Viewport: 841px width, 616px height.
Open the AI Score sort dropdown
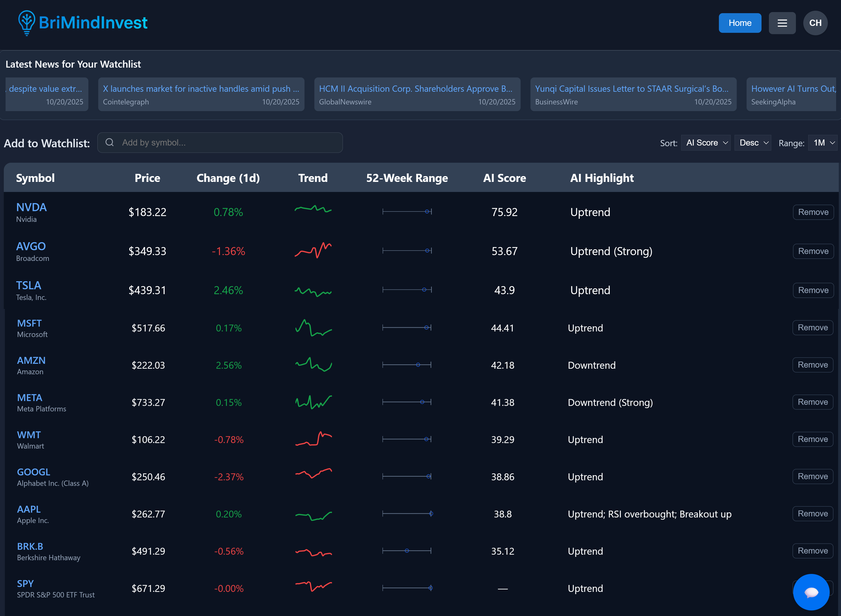pos(706,143)
